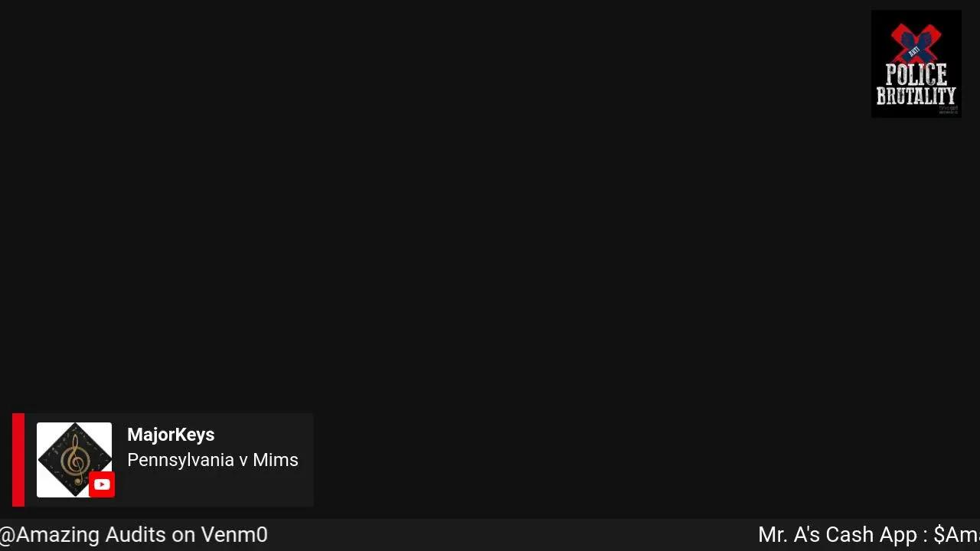Click the @Amazing Audits ticker text

tap(133, 535)
